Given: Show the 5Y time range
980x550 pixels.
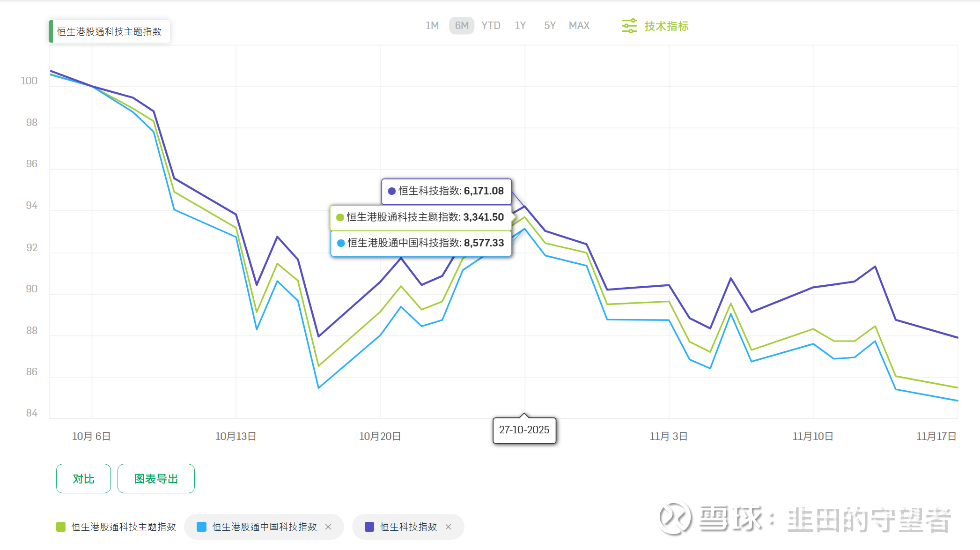Looking at the screenshot, I should click(x=550, y=26).
